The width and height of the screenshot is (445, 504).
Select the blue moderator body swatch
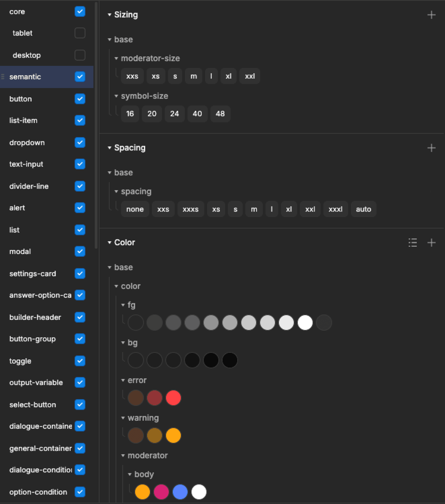pyautogui.click(x=180, y=492)
